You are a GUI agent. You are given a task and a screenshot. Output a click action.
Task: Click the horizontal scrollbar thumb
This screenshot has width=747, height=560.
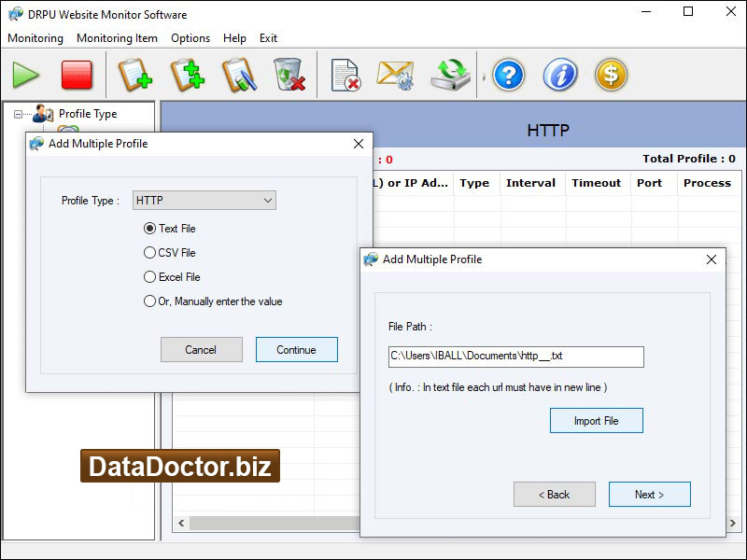pyautogui.click(x=275, y=523)
